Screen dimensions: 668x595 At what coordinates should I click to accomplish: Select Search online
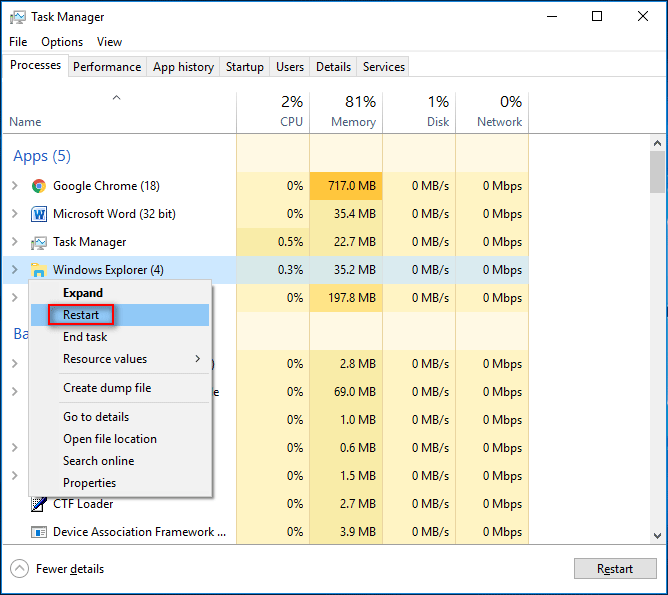pyautogui.click(x=120, y=461)
